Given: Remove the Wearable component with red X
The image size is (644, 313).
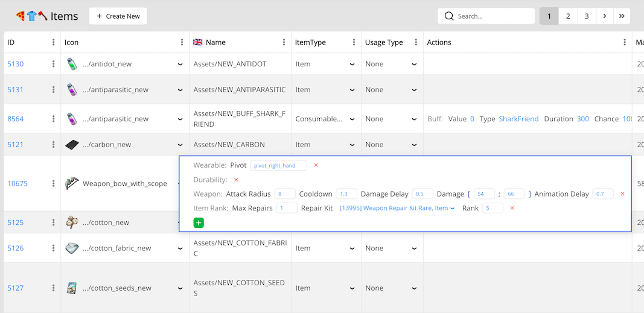Looking at the screenshot, I should (x=316, y=165).
